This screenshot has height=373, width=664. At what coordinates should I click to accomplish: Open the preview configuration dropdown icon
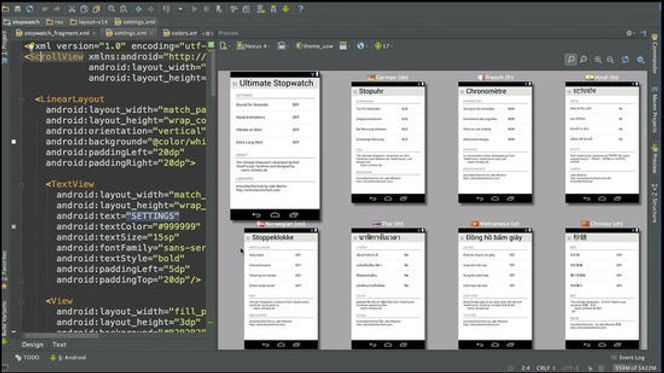click(224, 46)
